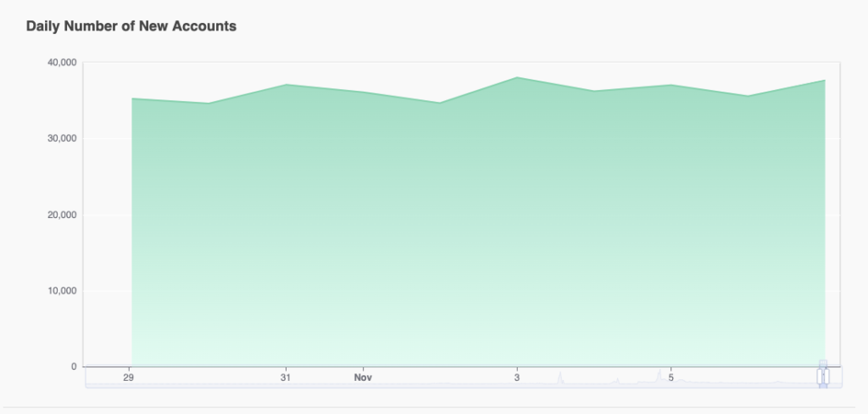Click the last data point at the chart's right edge
The image size is (868, 414).
(x=825, y=81)
